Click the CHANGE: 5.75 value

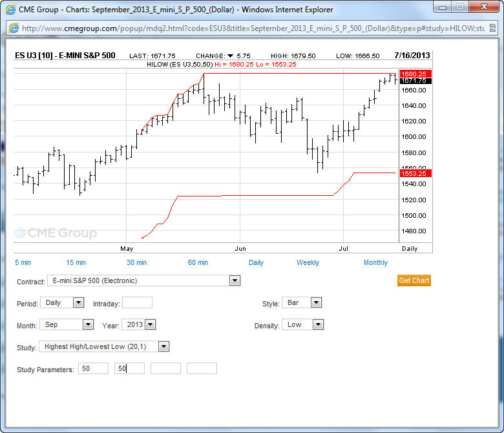pyautogui.click(x=223, y=56)
